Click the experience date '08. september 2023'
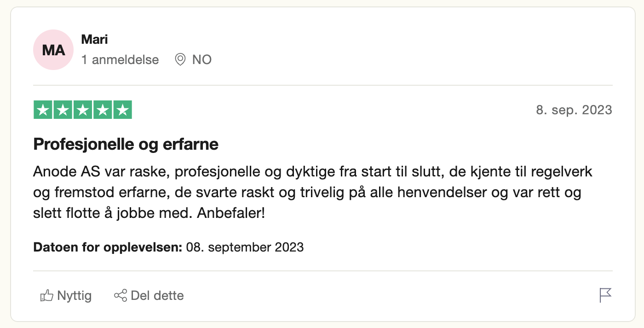The image size is (644, 328). tap(245, 247)
